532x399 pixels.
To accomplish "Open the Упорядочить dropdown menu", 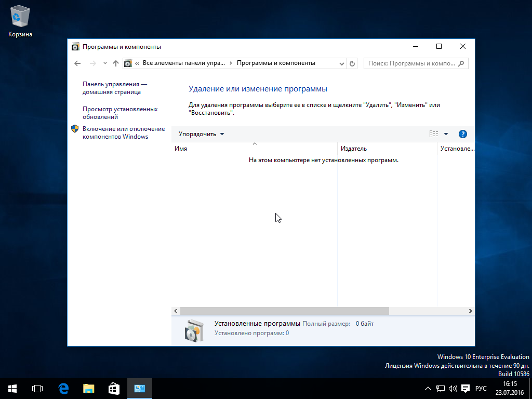I will coord(201,134).
